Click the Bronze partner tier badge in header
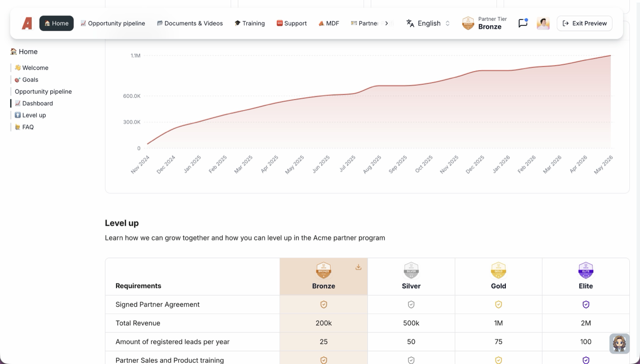Image resolution: width=640 pixels, height=364 pixels. click(468, 23)
